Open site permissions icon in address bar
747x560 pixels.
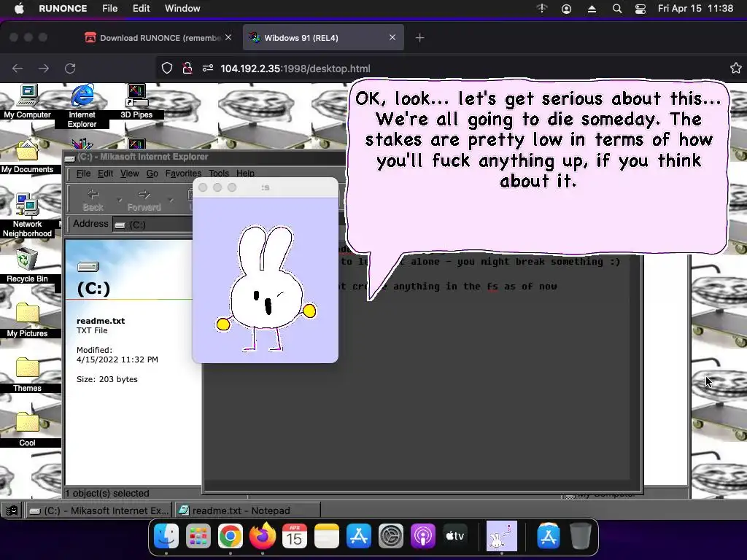pyautogui.click(x=208, y=69)
